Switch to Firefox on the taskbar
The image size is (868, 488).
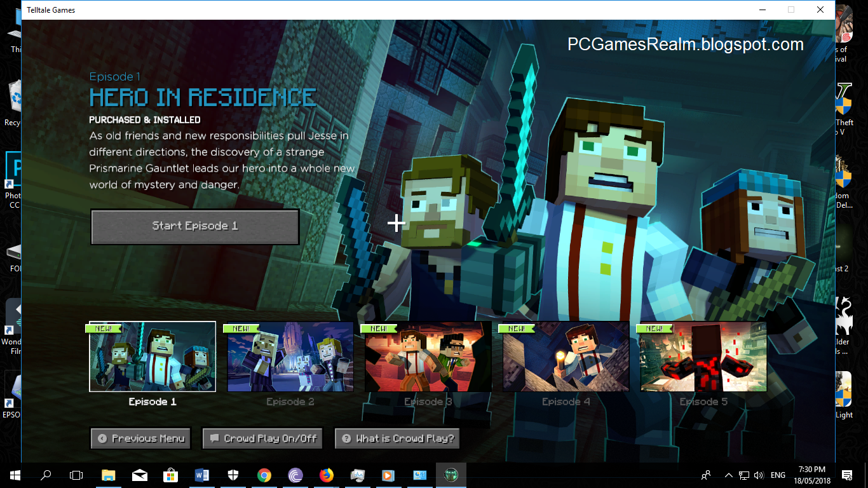pyautogui.click(x=327, y=475)
